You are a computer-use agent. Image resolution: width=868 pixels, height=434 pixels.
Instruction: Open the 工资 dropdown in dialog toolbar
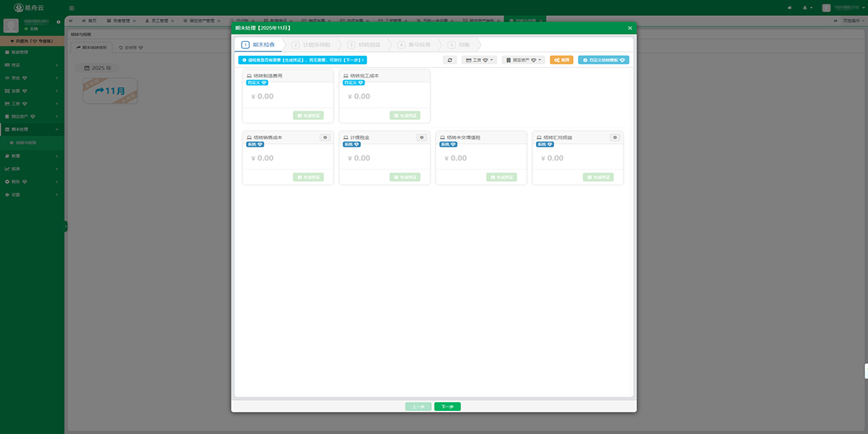[x=480, y=60]
